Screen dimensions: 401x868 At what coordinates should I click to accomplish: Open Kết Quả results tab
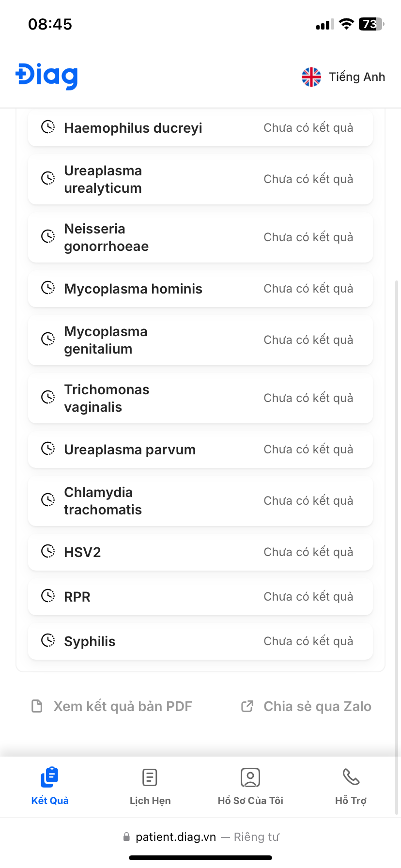pyautogui.click(x=50, y=786)
